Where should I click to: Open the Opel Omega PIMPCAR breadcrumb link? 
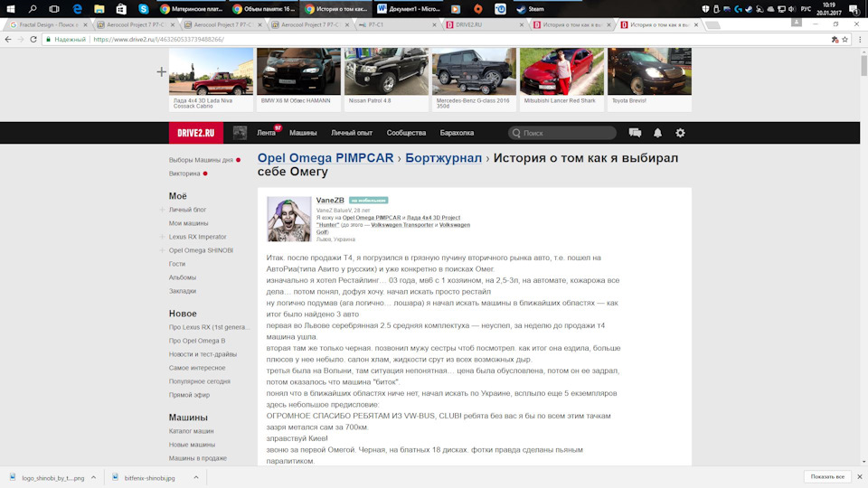point(325,157)
